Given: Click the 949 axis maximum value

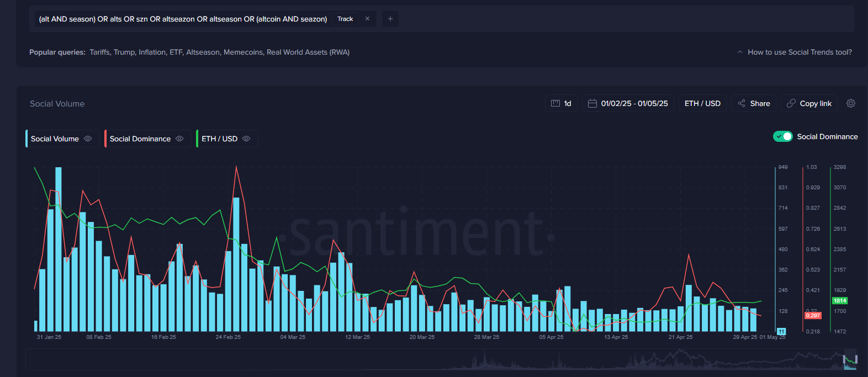Looking at the screenshot, I should pos(783,167).
